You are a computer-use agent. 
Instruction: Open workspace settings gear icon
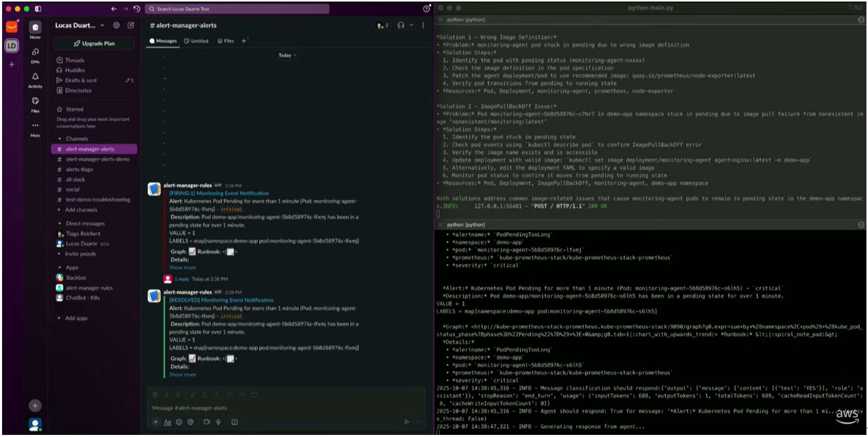(x=117, y=25)
